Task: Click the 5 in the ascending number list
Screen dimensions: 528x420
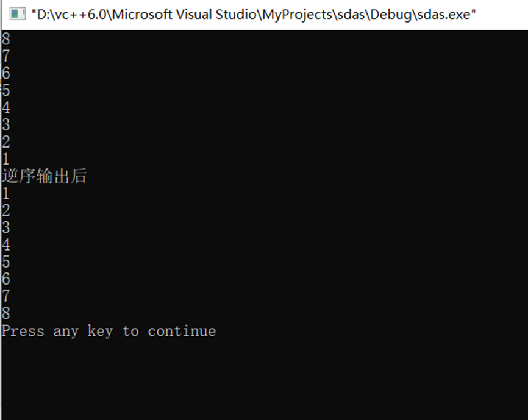Action: (x=6, y=262)
